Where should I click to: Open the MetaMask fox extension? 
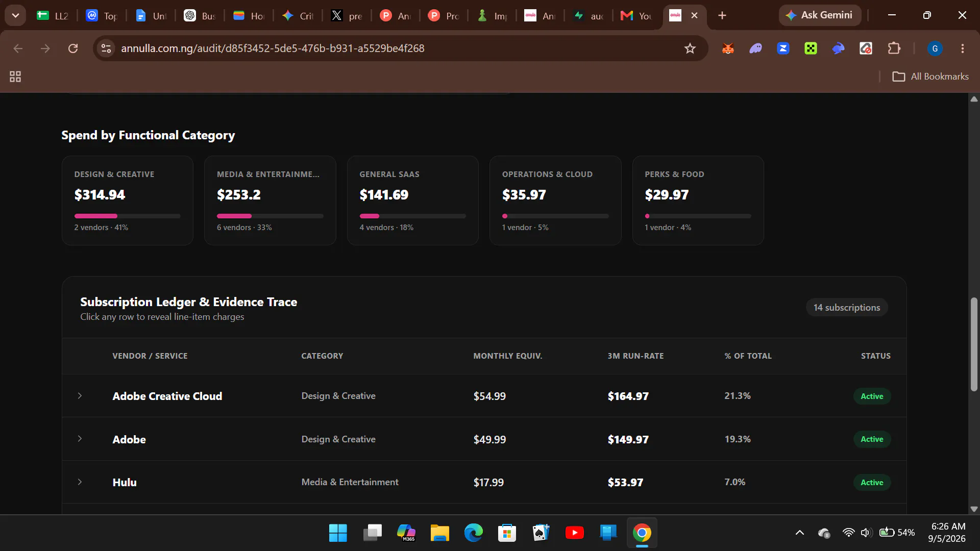[728, 48]
